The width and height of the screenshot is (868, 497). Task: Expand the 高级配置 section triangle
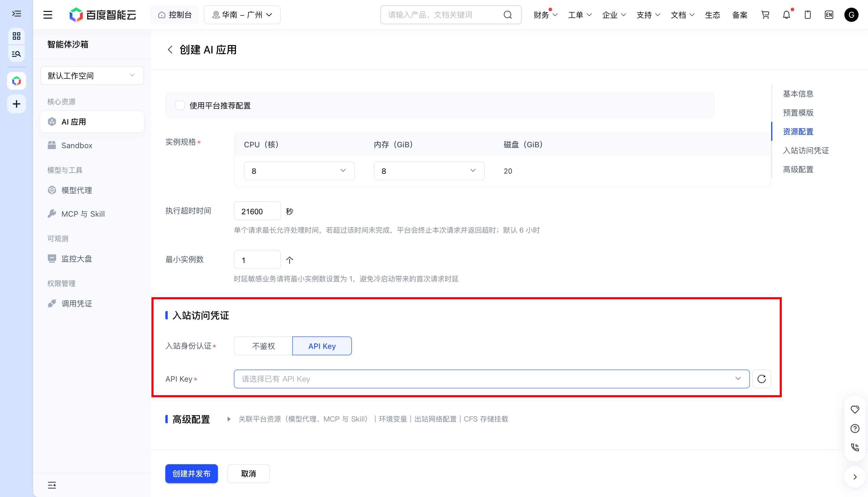[229, 419]
